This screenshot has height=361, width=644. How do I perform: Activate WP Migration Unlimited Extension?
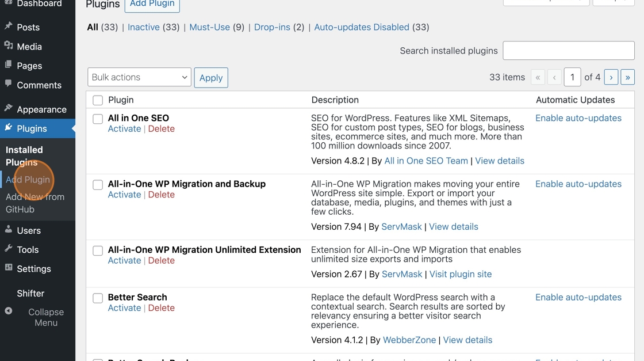point(124,260)
